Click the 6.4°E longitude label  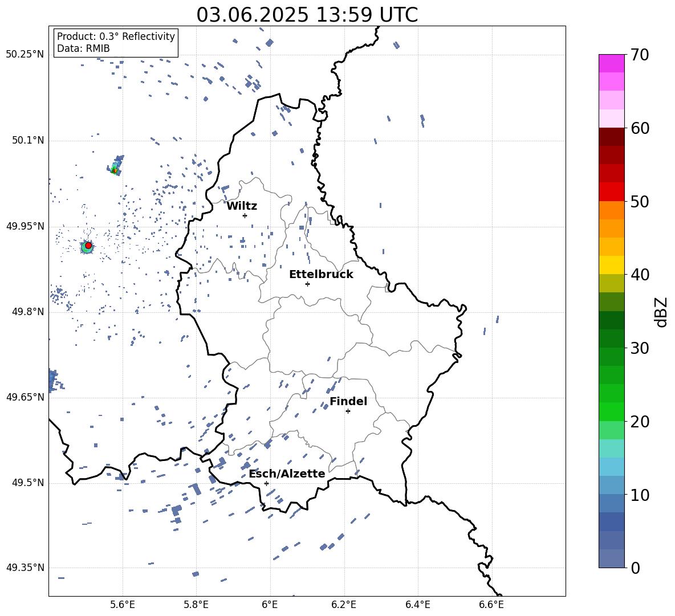(x=418, y=605)
